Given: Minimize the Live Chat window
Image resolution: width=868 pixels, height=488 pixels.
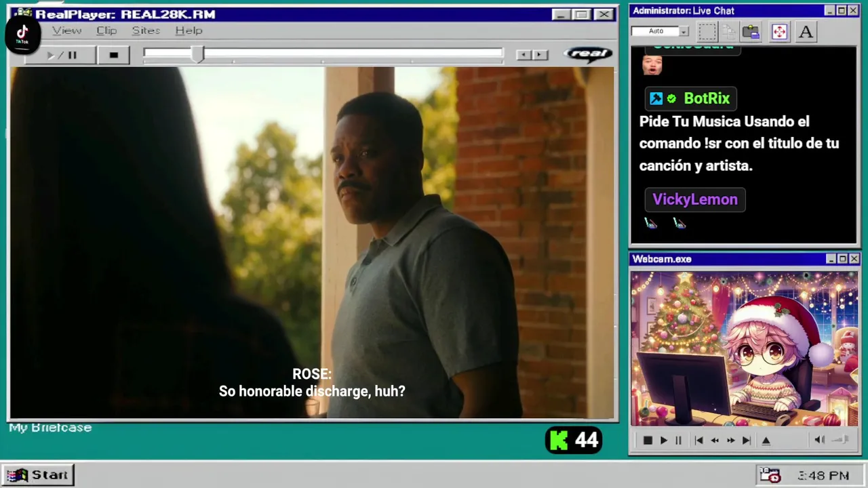Looking at the screenshot, I should (x=830, y=11).
